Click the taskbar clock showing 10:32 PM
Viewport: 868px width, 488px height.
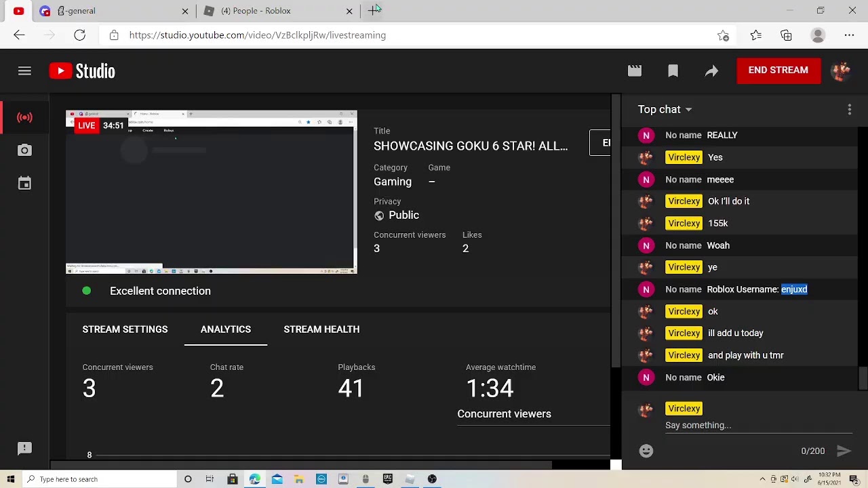click(831, 479)
